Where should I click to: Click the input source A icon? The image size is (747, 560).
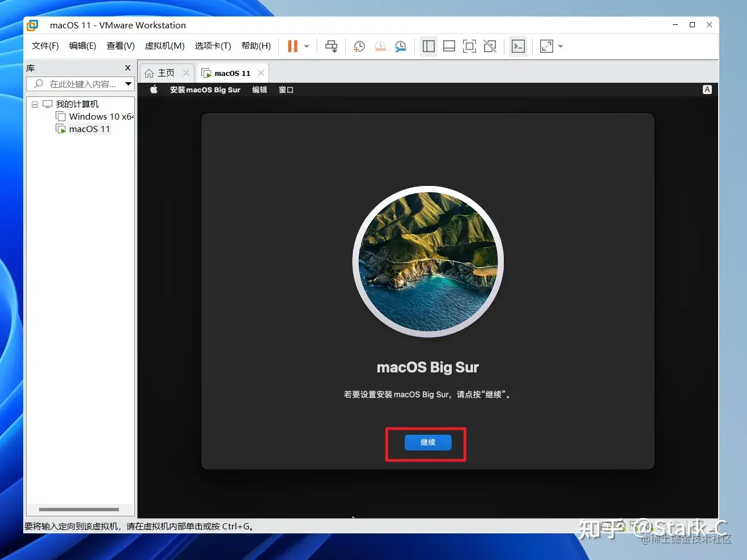(707, 90)
